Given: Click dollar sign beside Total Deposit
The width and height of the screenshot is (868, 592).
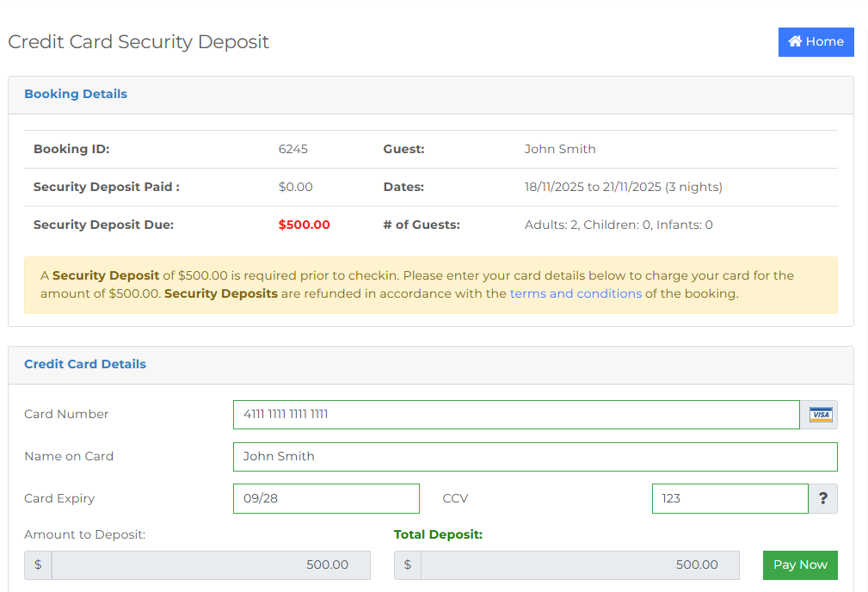Looking at the screenshot, I should pos(407,565).
